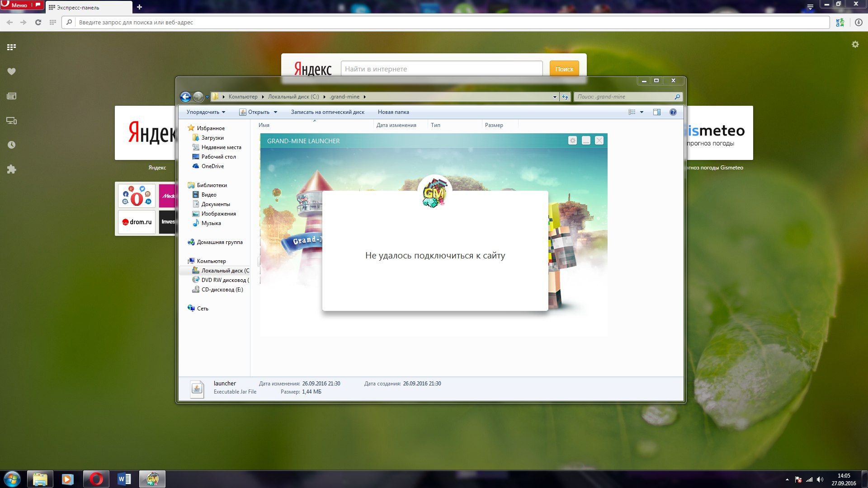Click Найти в интернете search field
This screenshot has height=488, width=868.
click(442, 69)
